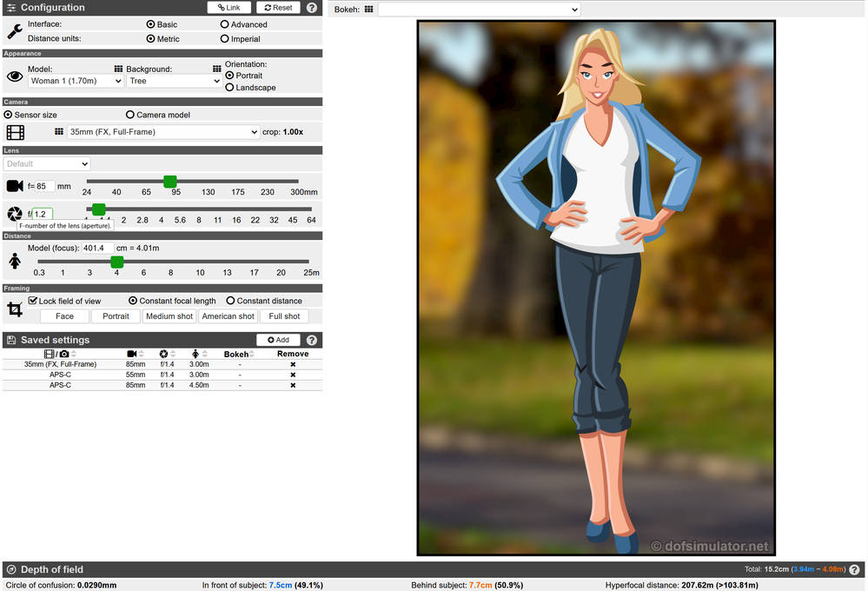The image size is (868, 591).
Task: Expand the Background dropdown set to Tree
Action: 175,81
